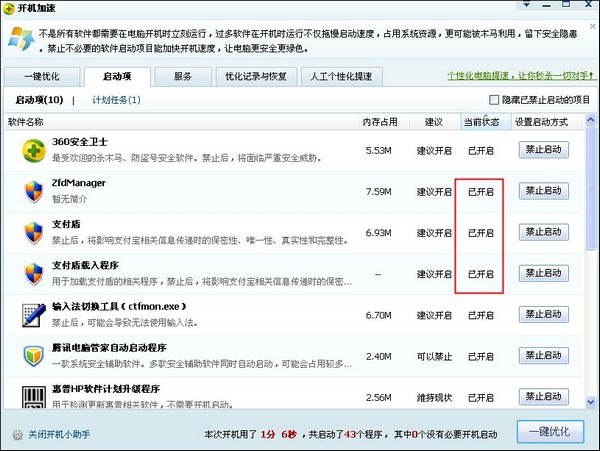Click the 支付盾载入程序 shield icon
The image size is (600, 451).
coord(35,274)
